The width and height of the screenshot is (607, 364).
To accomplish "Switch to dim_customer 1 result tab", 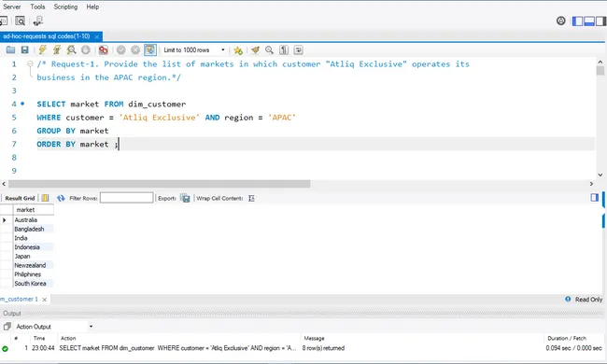I will (x=19, y=299).
